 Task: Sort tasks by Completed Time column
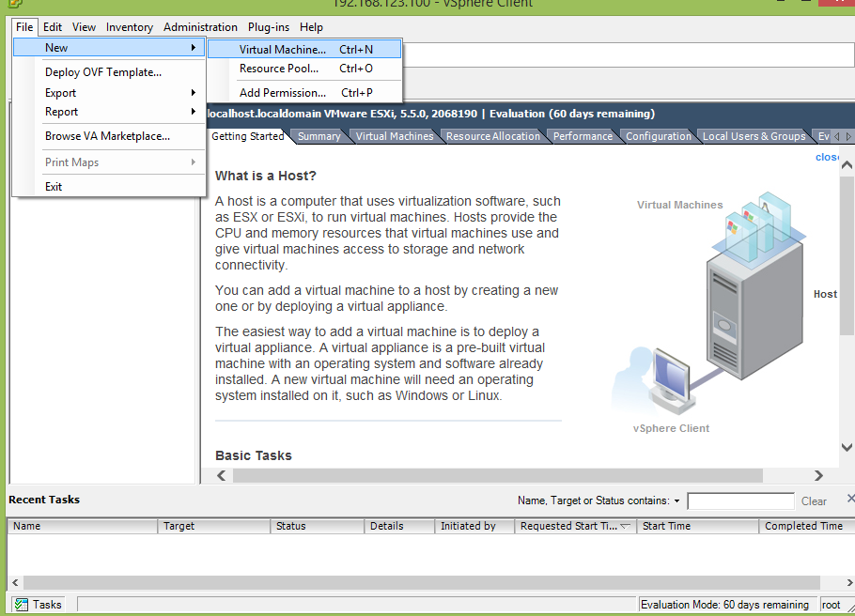pos(807,526)
